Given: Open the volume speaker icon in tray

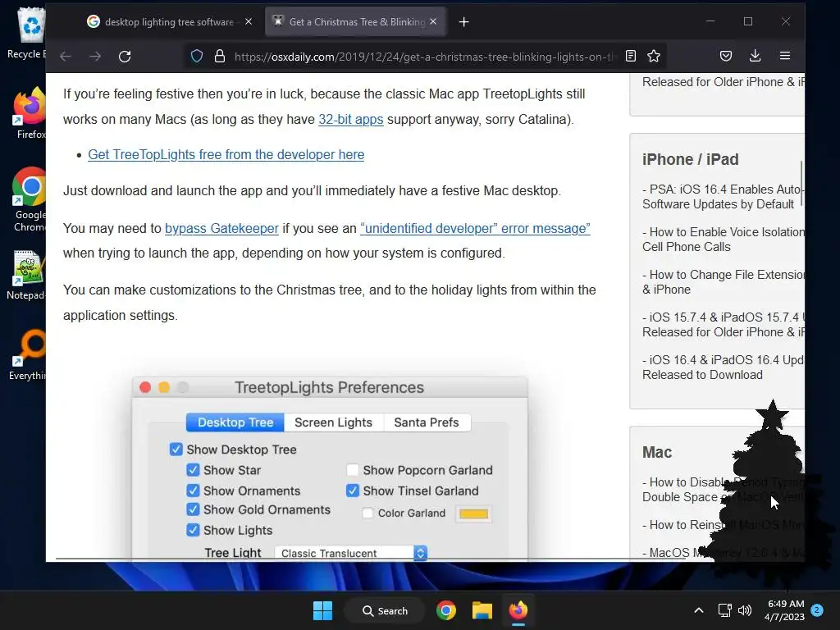Looking at the screenshot, I should tap(745, 610).
